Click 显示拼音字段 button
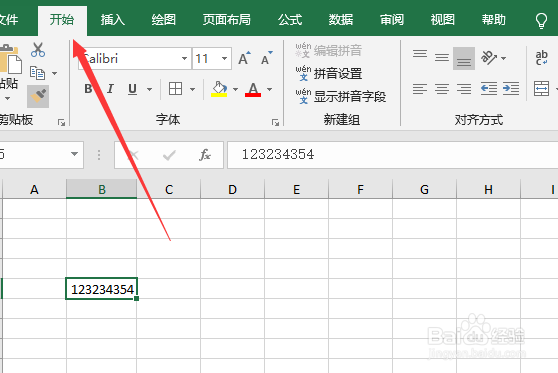The height and width of the screenshot is (373, 558). click(x=341, y=96)
